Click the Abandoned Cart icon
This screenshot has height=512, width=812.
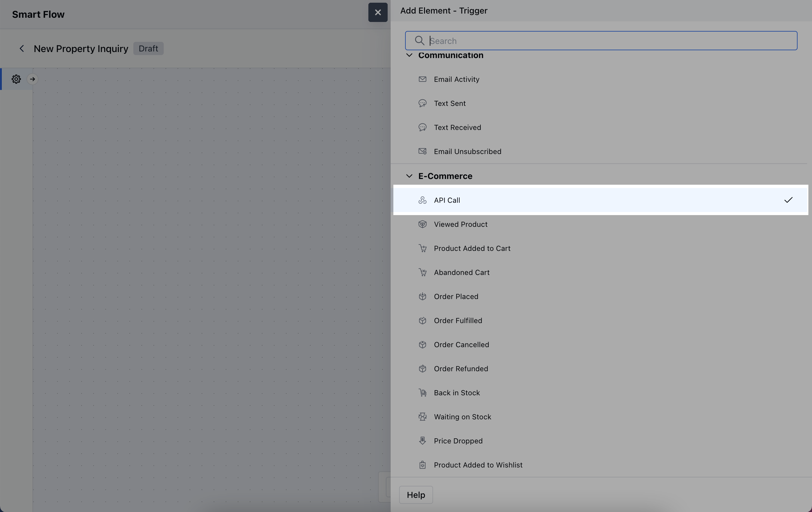point(422,272)
